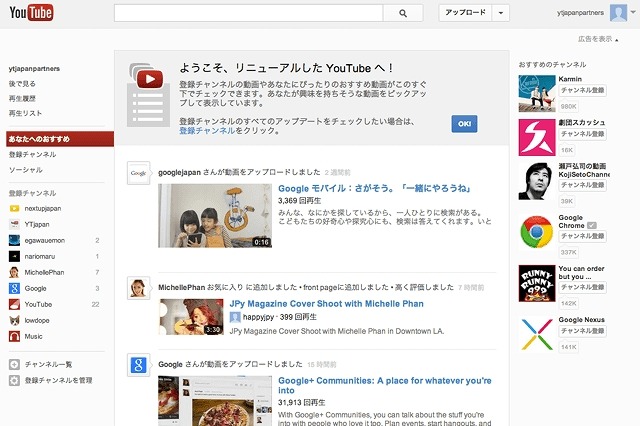This screenshot has width=640, height=426.
Task: Click happyjpy uploader link
Action: coord(258,317)
